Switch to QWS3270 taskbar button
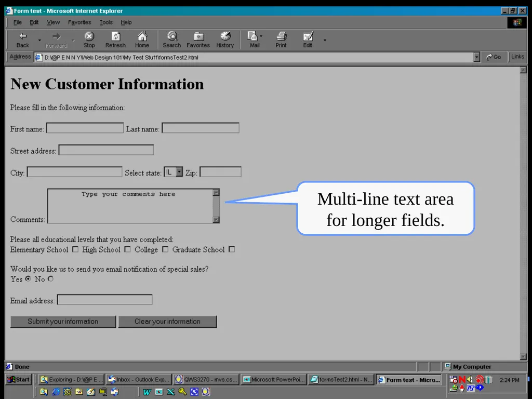This screenshot has width=532, height=399. [x=206, y=380]
